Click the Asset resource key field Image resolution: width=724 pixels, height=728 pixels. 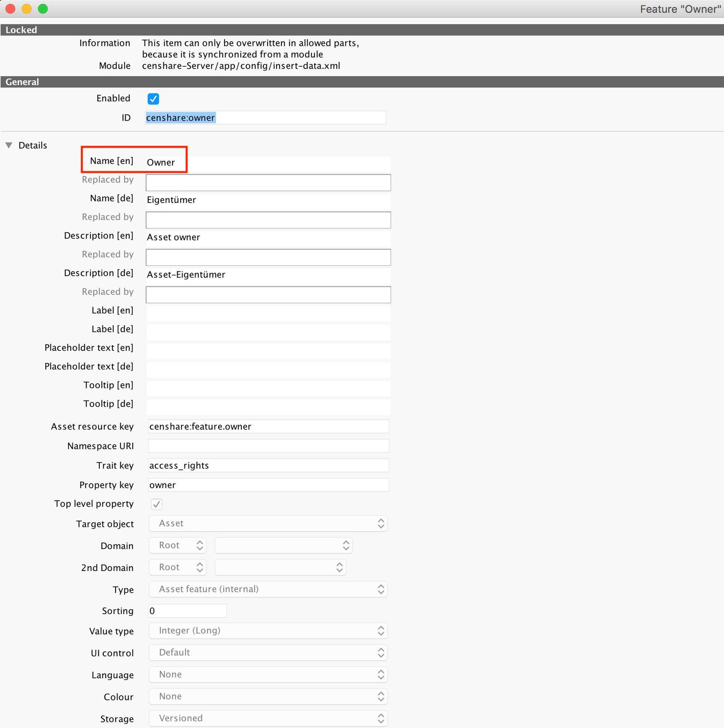click(x=268, y=426)
